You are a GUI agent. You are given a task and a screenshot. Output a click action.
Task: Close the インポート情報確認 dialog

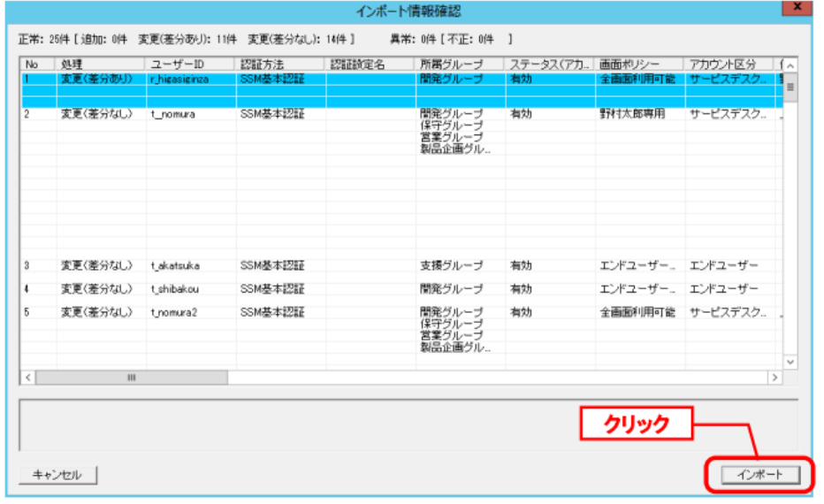[797, 7]
